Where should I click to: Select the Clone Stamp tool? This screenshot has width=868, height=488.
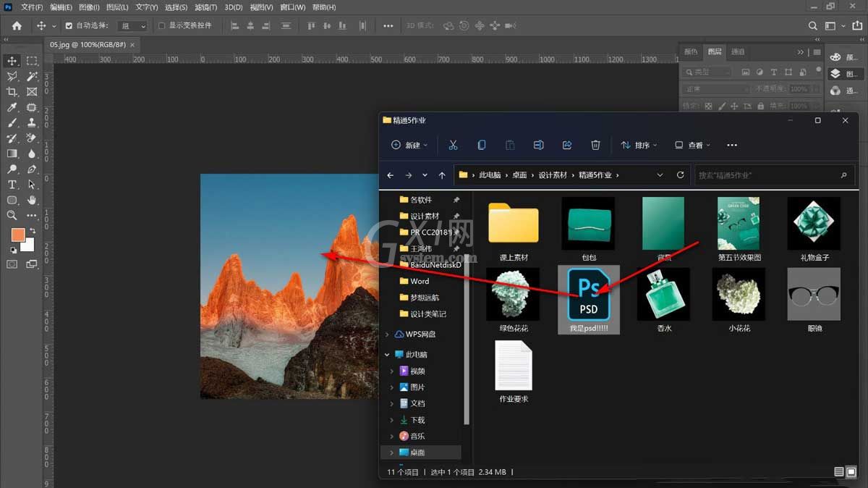pyautogui.click(x=32, y=123)
